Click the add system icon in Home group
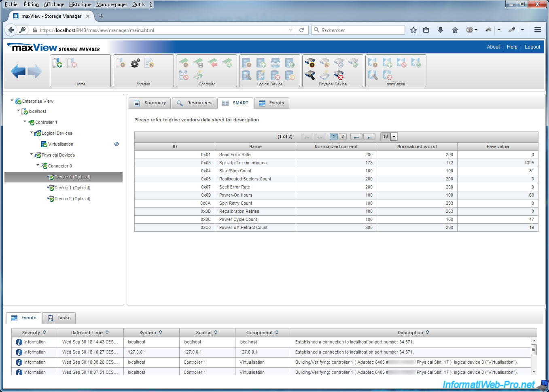 point(57,63)
